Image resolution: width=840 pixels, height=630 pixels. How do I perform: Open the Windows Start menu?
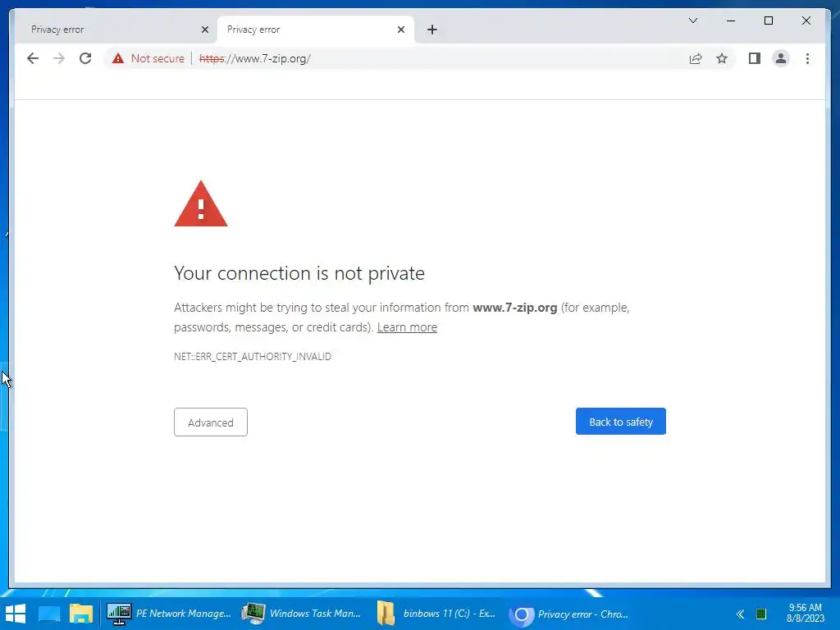pyautogui.click(x=16, y=614)
